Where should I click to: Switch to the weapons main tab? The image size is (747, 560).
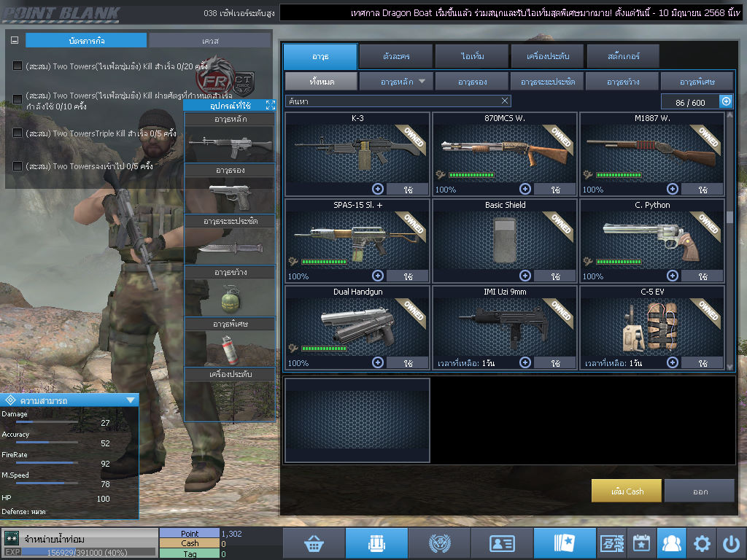click(x=320, y=56)
